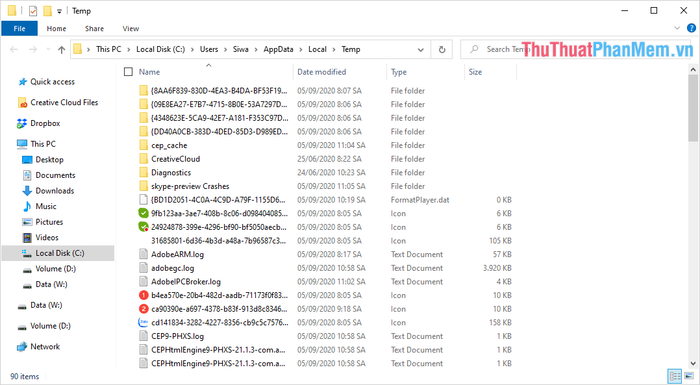Open Pictures in the navigation pane
The image size is (700, 385).
point(49,222)
